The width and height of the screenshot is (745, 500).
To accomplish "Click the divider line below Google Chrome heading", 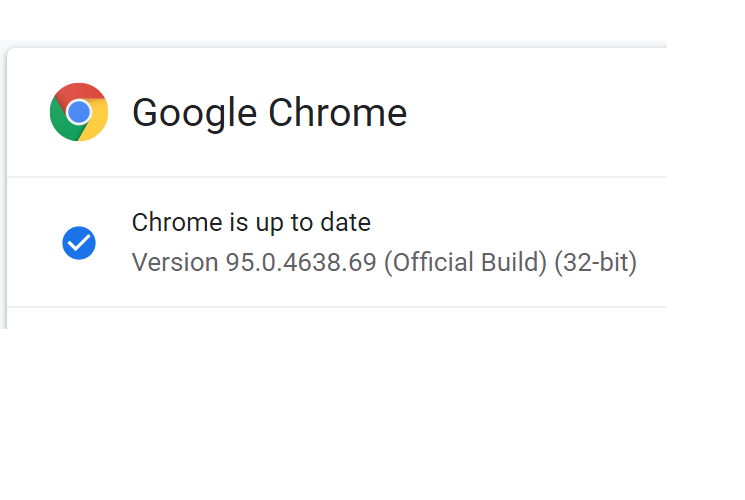I will click(336, 177).
